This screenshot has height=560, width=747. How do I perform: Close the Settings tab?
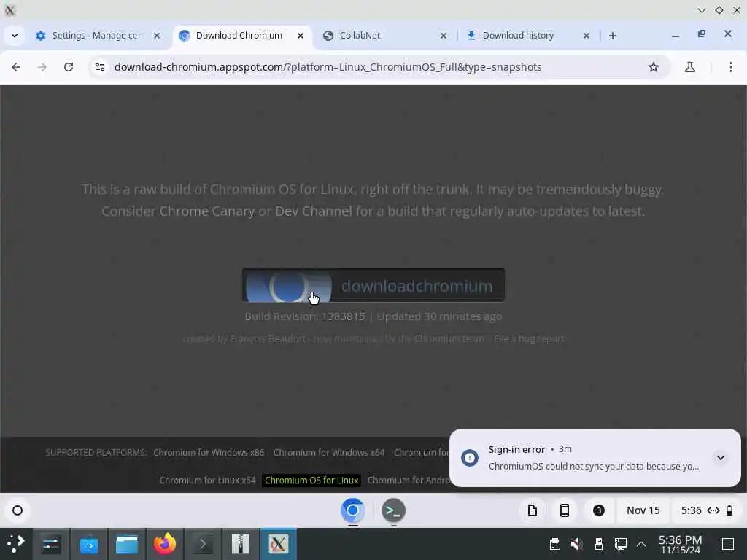pyautogui.click(x=157, y=36)
